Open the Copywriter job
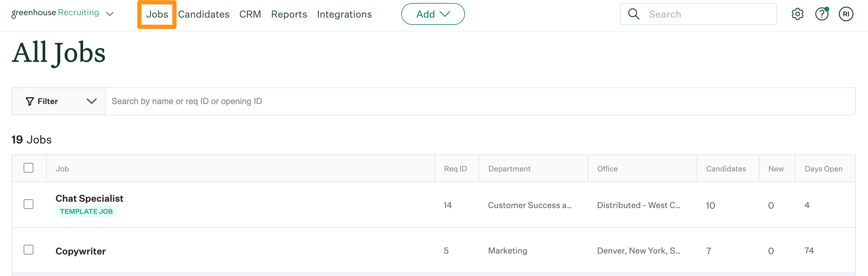 click(x=81, y=251)
